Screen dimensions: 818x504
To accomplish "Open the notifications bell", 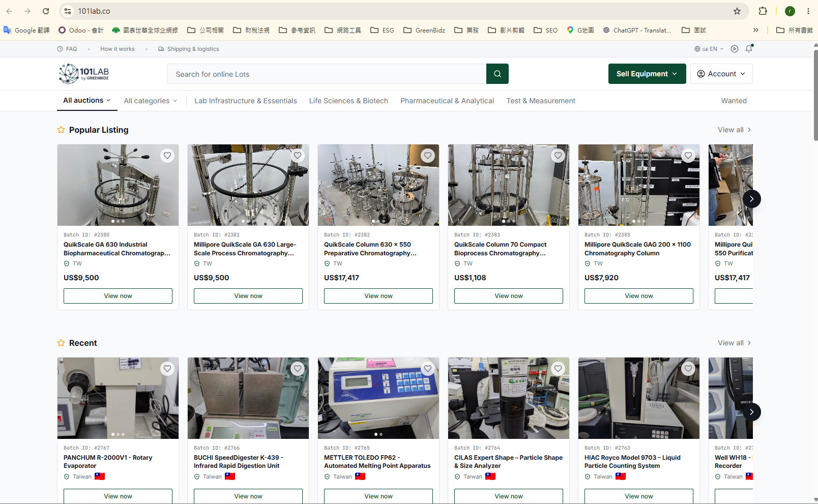I will 749,49.
